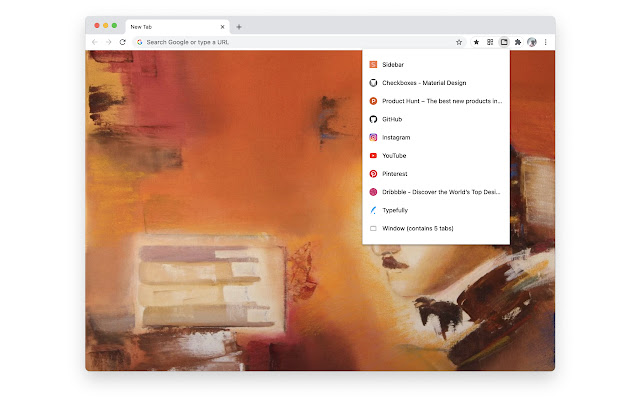
Task: Close the New Tab tab
Action: [222, 27]
